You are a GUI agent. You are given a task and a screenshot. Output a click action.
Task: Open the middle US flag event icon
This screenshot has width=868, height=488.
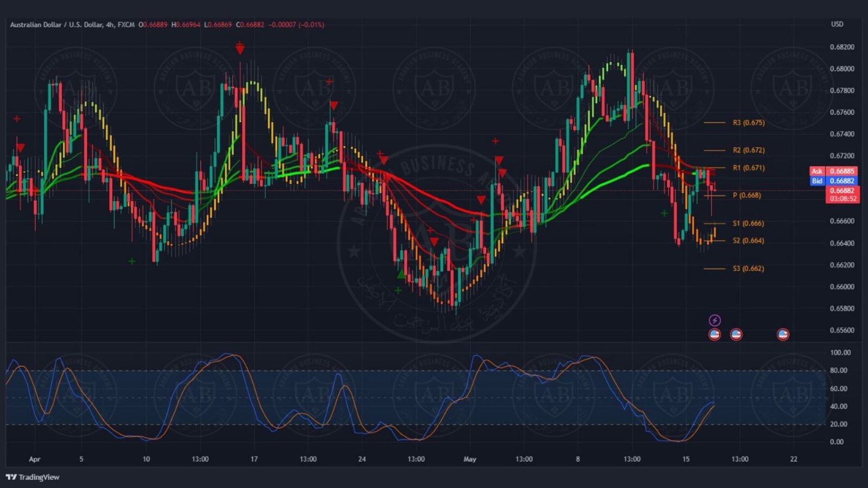[x=736, y=334]
